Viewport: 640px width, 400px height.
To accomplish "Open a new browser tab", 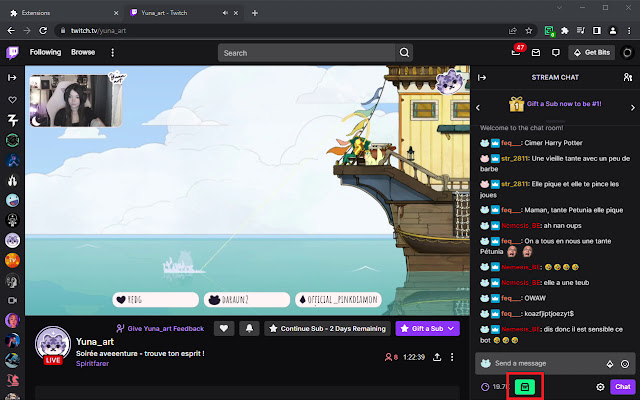I will (255, 13).
